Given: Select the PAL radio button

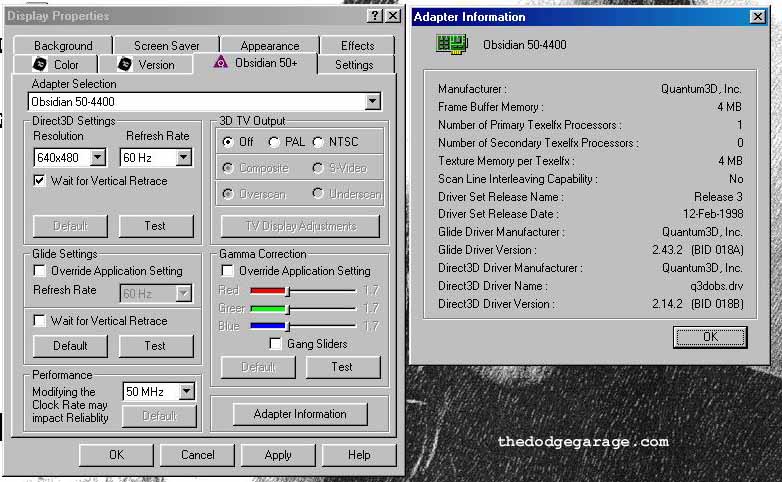Looking at the screenshot, I should click(273, 142).
